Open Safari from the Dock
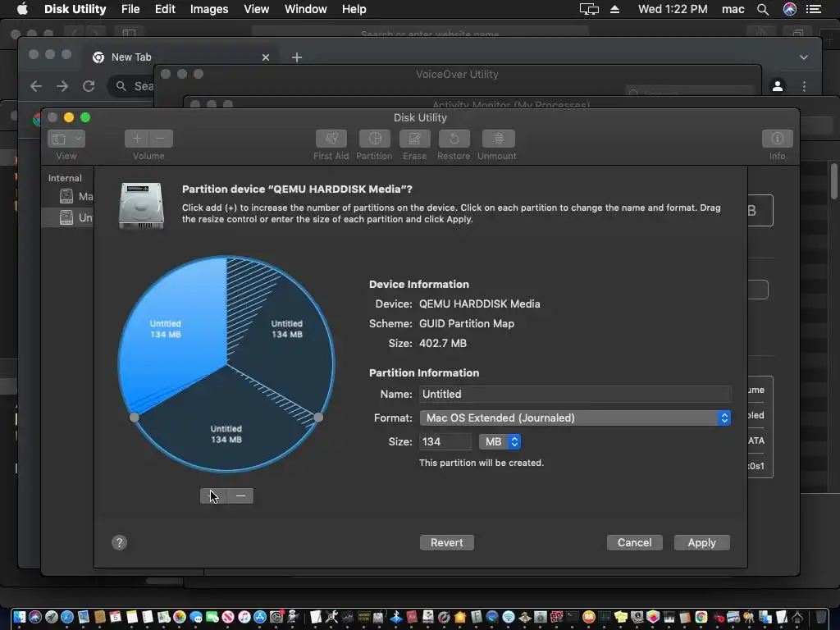The width and height of the screenshot is (840, 630). click(67, 617)
